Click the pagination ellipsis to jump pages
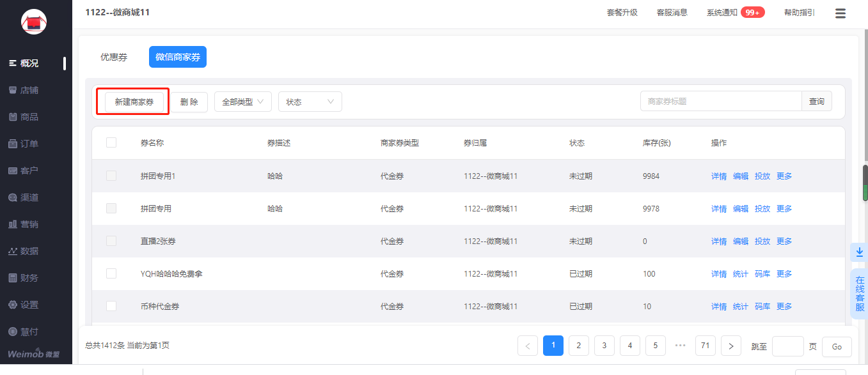Viewport: 868px width, 375px height. [x=680, y=346]
